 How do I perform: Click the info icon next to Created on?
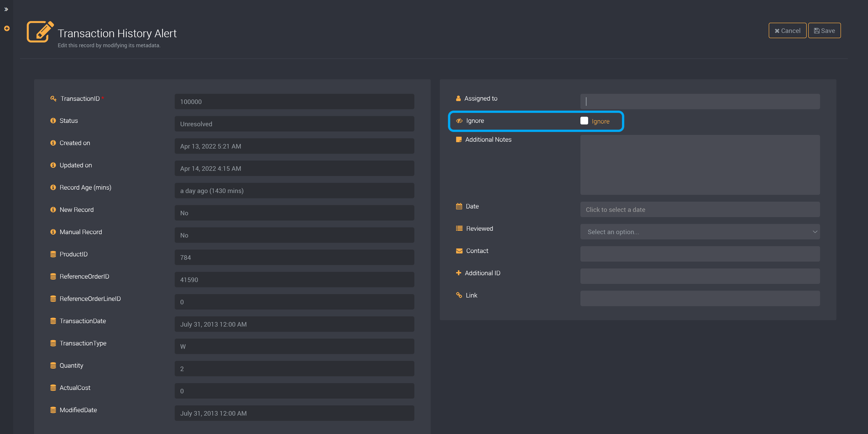(x=53, y=143)
